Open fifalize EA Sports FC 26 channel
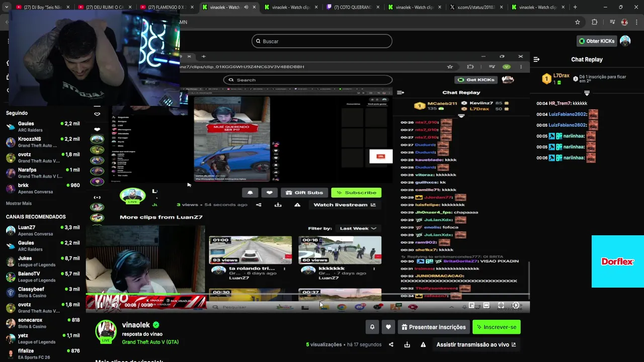 [43, 354]
